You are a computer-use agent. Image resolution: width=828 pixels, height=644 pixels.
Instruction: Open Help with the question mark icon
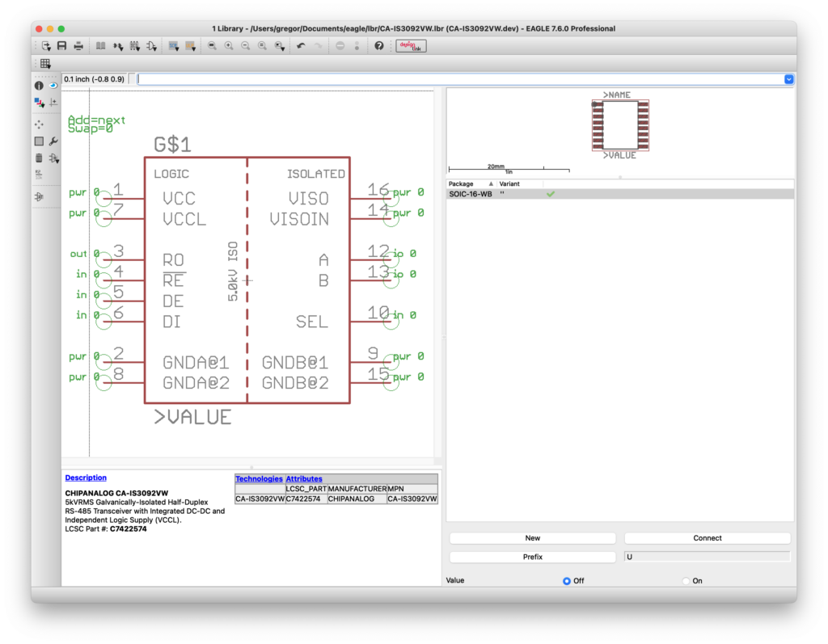pyautogui.click(x=378, y=46)
